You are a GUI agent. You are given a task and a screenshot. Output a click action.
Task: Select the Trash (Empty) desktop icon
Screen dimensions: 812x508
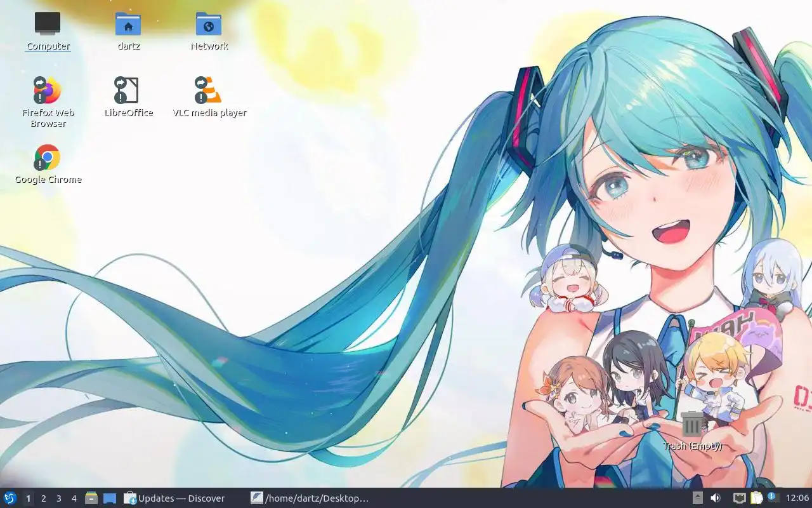tap(692, 431)
